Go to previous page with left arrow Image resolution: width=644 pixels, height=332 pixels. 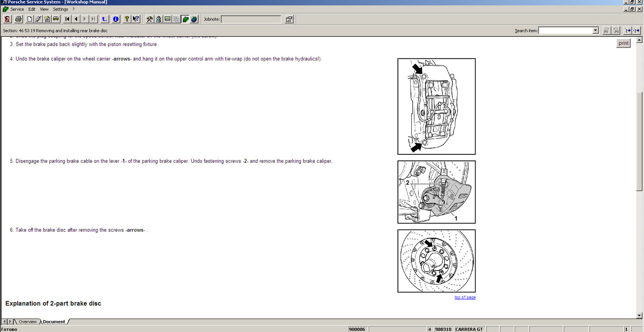click(76, 19)
